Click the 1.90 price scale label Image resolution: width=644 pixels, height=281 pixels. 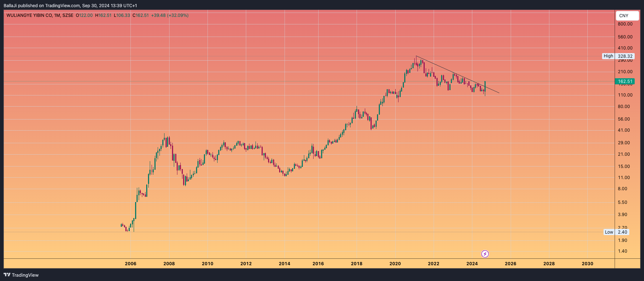click(x=622, y=240)
